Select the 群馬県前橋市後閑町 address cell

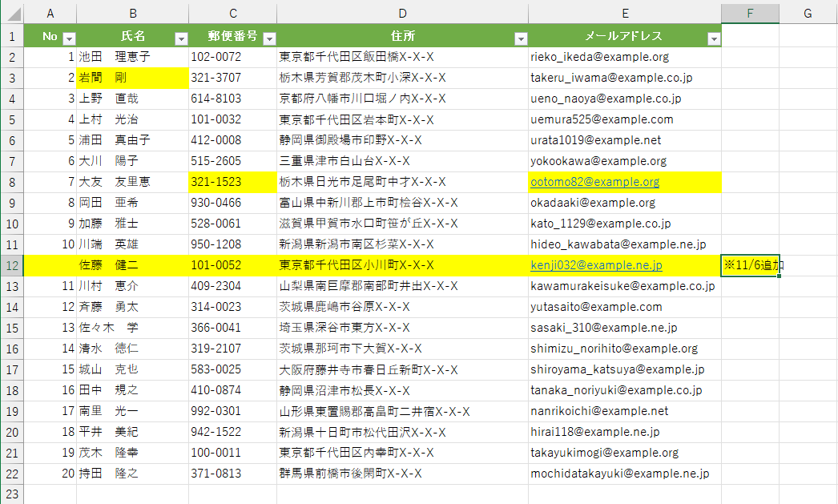pyautogui.click(x=402, y=474)
